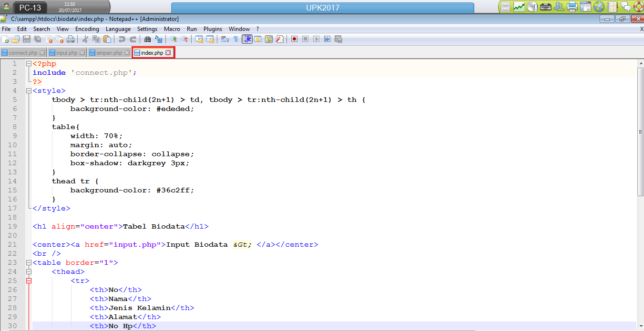
Task: Open the Plugins menu
Action: point(213,29)
